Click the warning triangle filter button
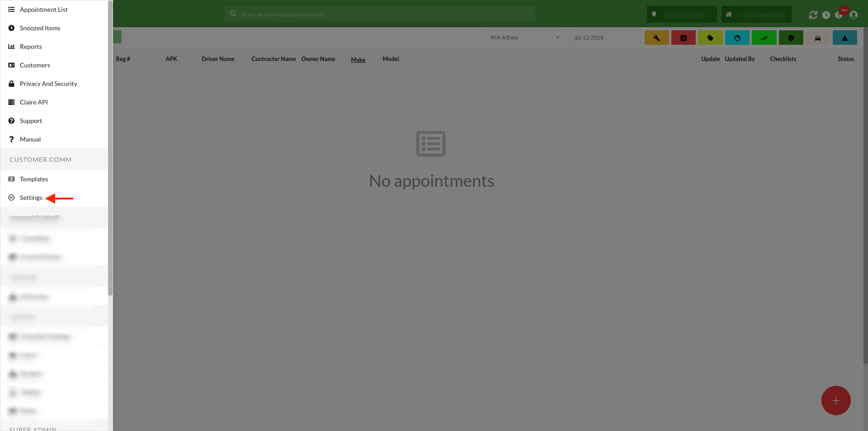This screenshot has height=431, width=868. (x=844, y=38)
